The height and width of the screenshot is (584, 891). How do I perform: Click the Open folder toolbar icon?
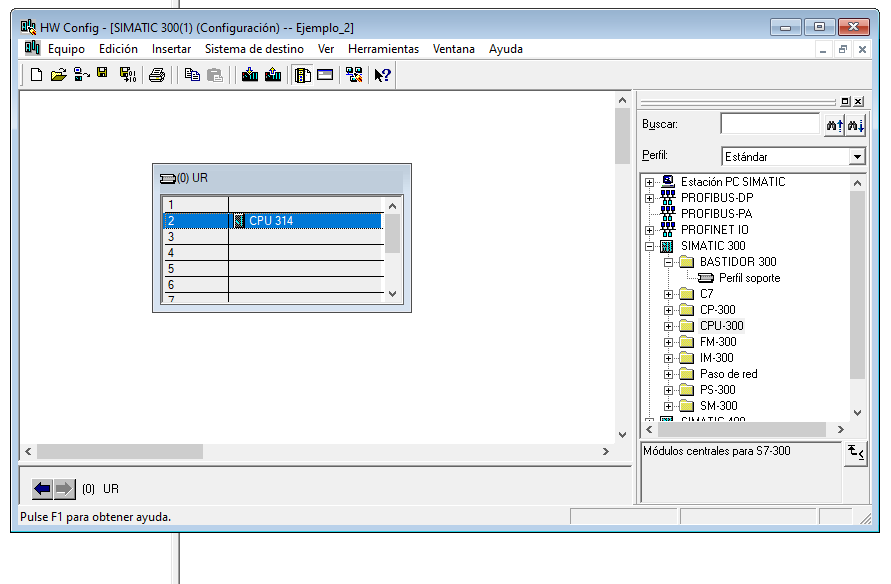click(x=59, y=74)
